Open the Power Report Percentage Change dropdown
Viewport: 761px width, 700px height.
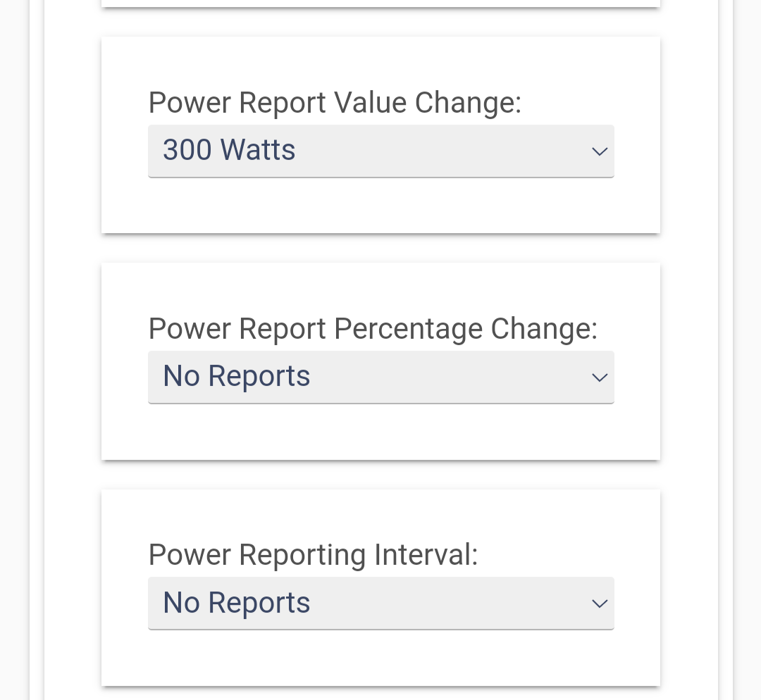[381, 377]
